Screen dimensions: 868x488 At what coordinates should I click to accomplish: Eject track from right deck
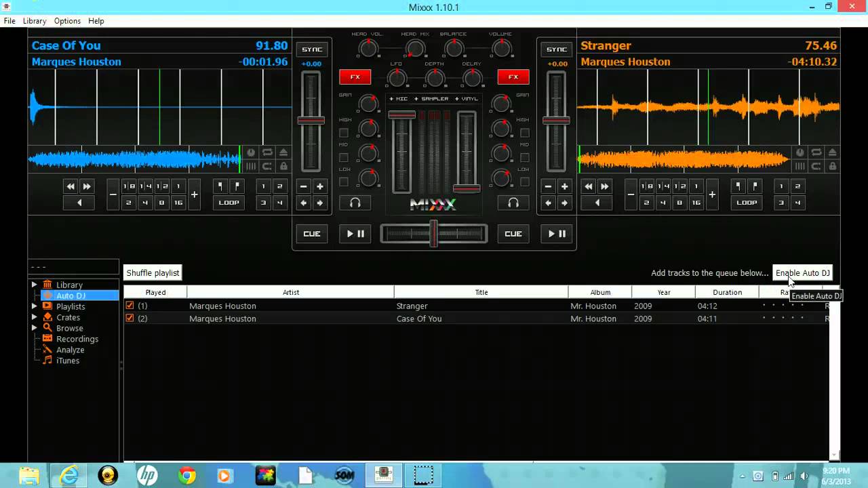click(832, 152)
